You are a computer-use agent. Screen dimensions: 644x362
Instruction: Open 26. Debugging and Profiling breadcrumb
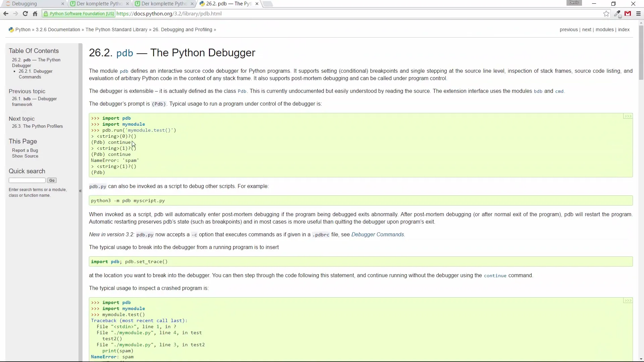182,30
